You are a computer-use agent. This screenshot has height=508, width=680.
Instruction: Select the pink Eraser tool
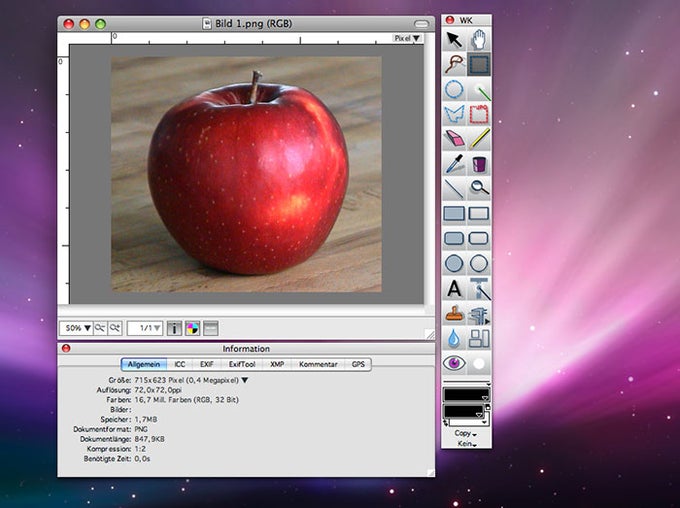pyautogui.click(x=454, y=139)
